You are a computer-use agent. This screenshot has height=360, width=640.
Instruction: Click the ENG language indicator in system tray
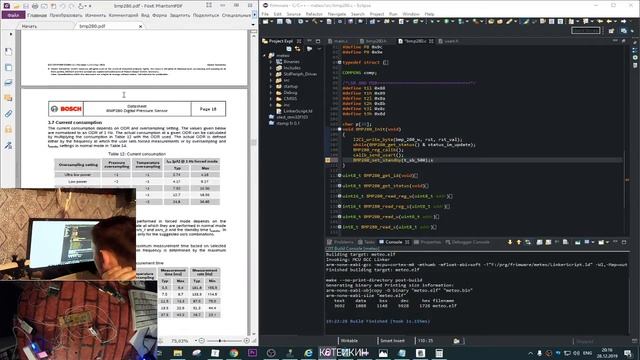point(587,353)
